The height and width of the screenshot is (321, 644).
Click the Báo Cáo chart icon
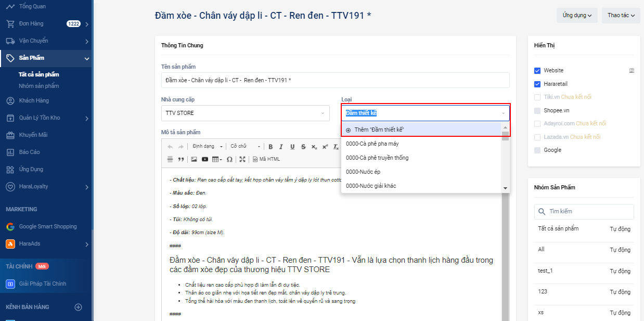coord(10,152)
